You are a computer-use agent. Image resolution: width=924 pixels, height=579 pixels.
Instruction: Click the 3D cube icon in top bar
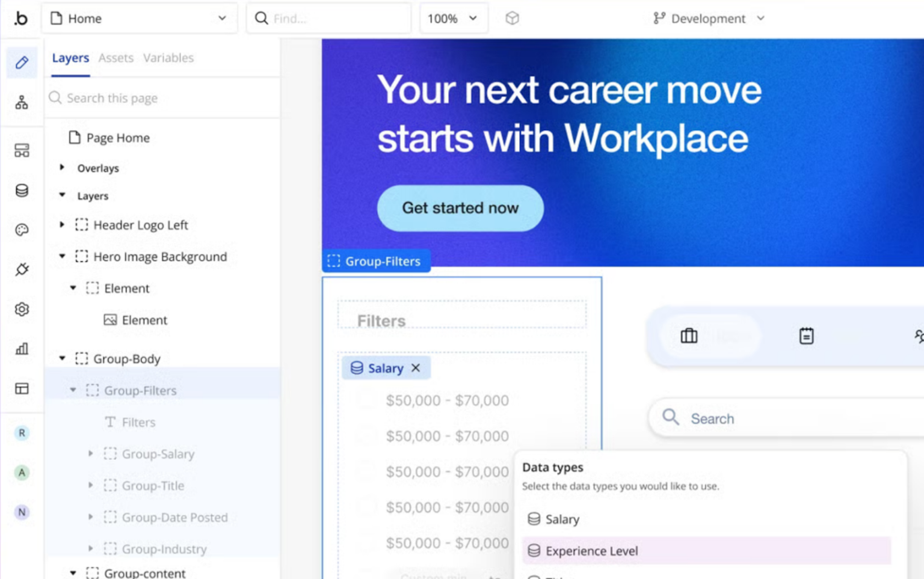point(512,18)
